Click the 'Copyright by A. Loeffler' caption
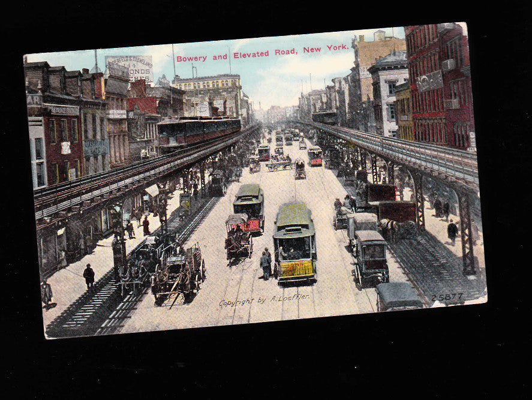The image size is (532, 400). point(265,300)
